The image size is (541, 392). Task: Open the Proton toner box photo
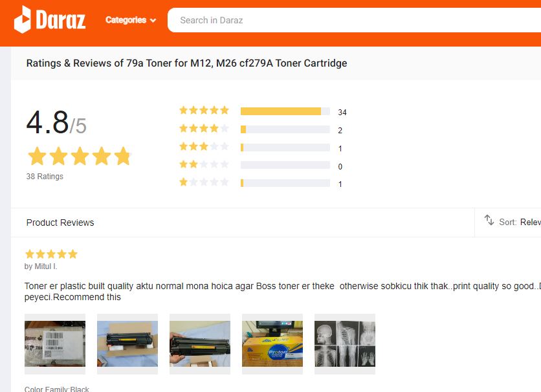272,344
